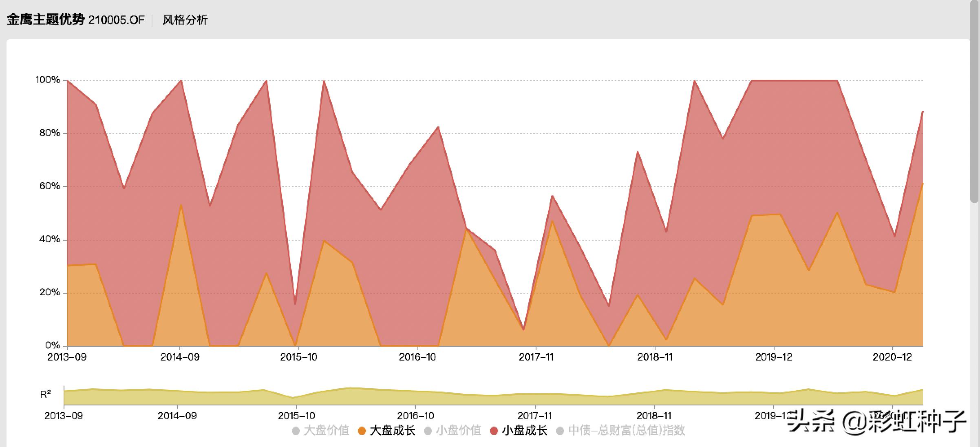This screenshot has width=980, height=447.
Task: Open the 风格分析 tab
Action: [x=185, y=20]
